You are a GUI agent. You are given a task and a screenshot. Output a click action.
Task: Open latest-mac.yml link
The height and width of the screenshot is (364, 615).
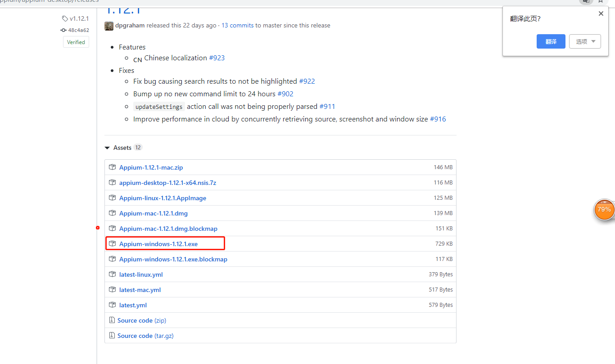coord(140,290)
